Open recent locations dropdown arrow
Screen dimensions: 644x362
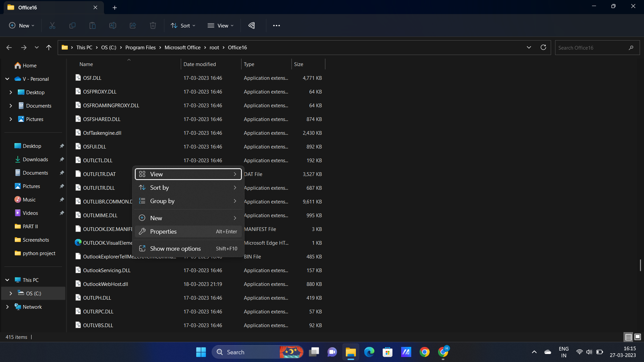point(37,48)
